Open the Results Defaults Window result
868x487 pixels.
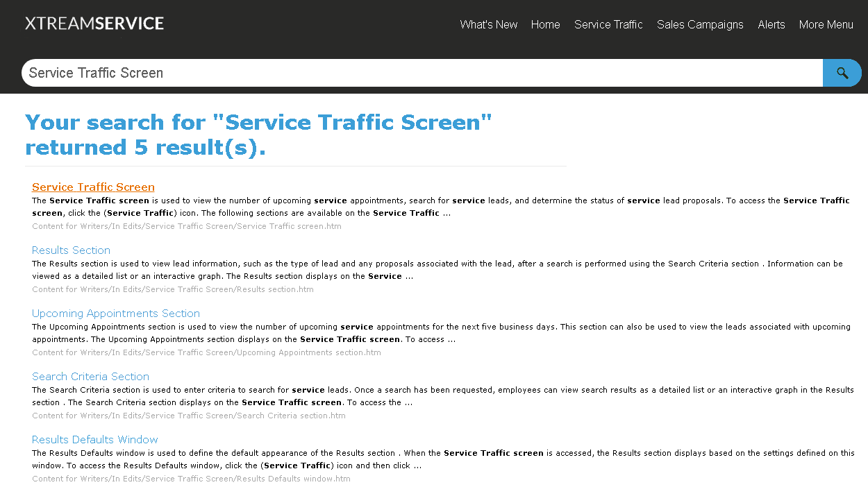click(95, 440)
